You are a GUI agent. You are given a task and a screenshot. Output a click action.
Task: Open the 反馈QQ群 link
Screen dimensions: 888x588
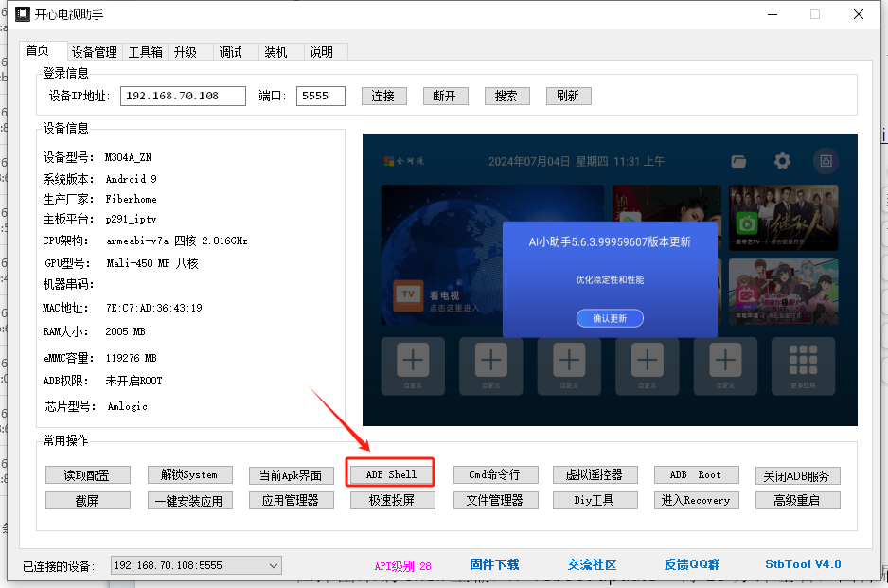692,564
